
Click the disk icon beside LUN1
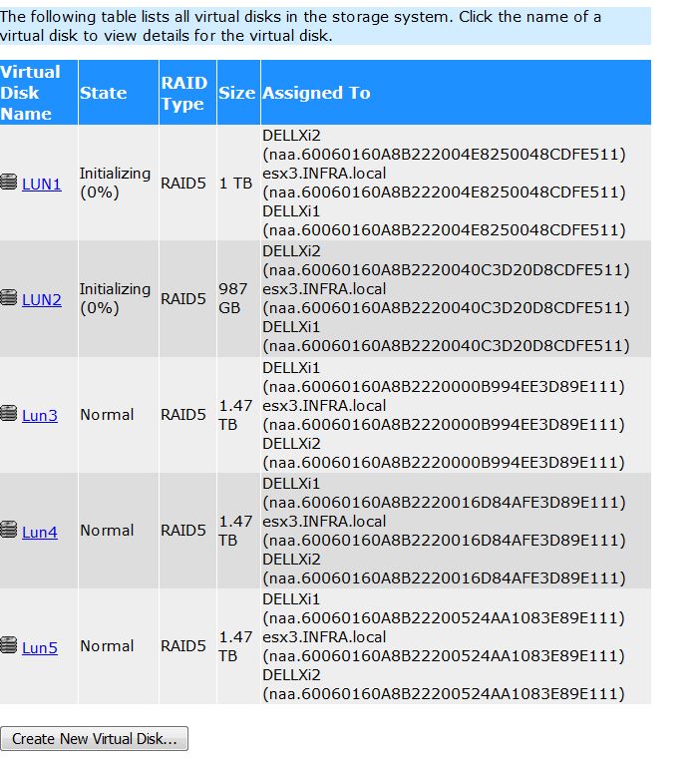pyautogui.click(x=8, y=182)
